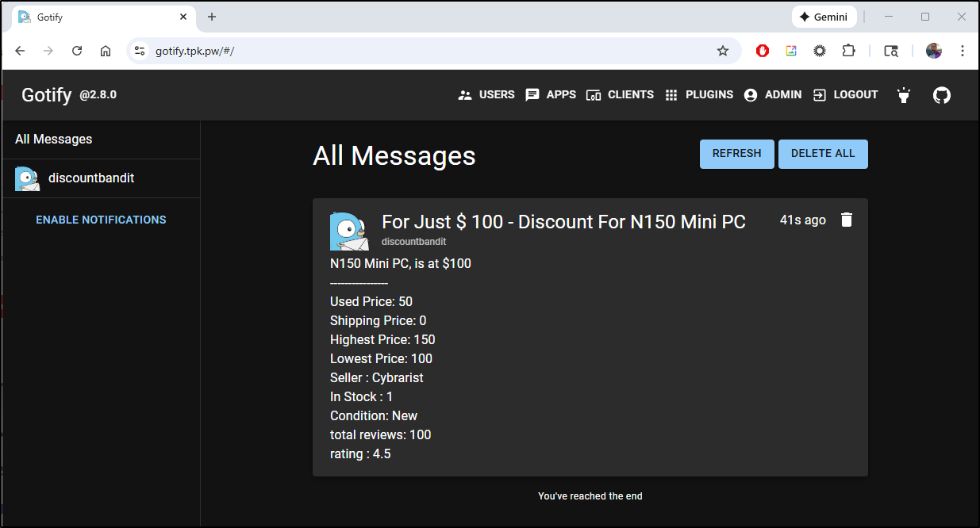
Task: Enable notifications in the sidebar
Action: point(101,220)
